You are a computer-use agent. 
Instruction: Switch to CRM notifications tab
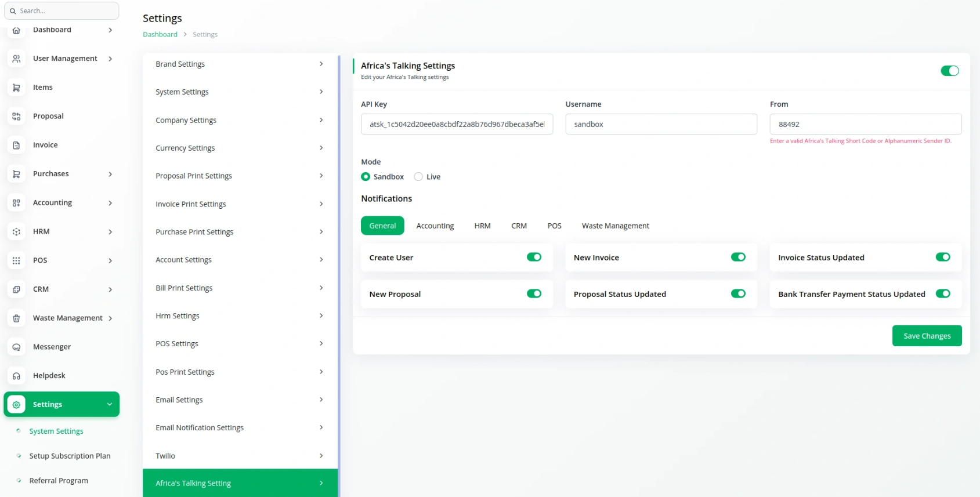click(x=519, y=226)
